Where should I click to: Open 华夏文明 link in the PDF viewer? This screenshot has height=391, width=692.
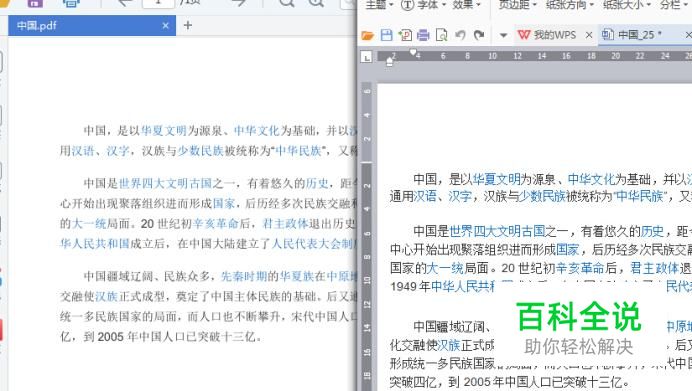point(164,131)
